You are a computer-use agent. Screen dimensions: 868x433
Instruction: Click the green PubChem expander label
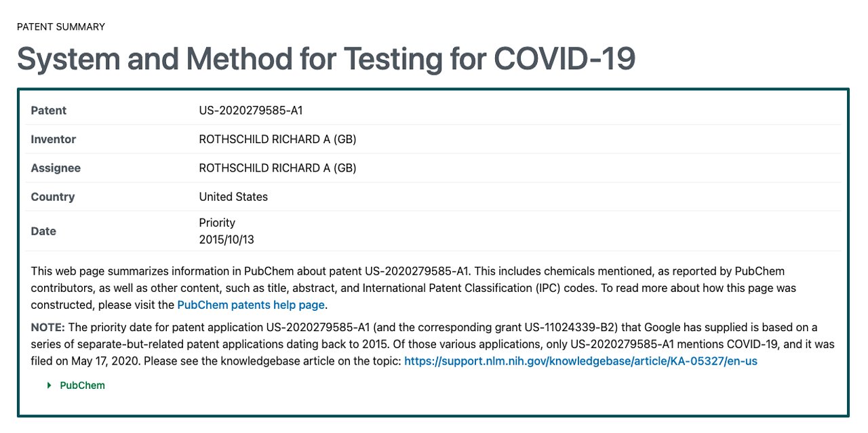[x=82, y=385]
